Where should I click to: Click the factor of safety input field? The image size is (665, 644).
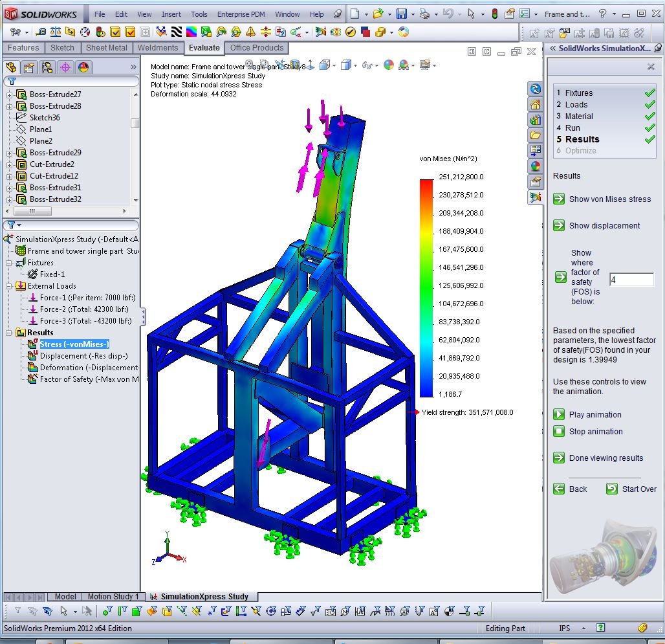tap(631, 280)
